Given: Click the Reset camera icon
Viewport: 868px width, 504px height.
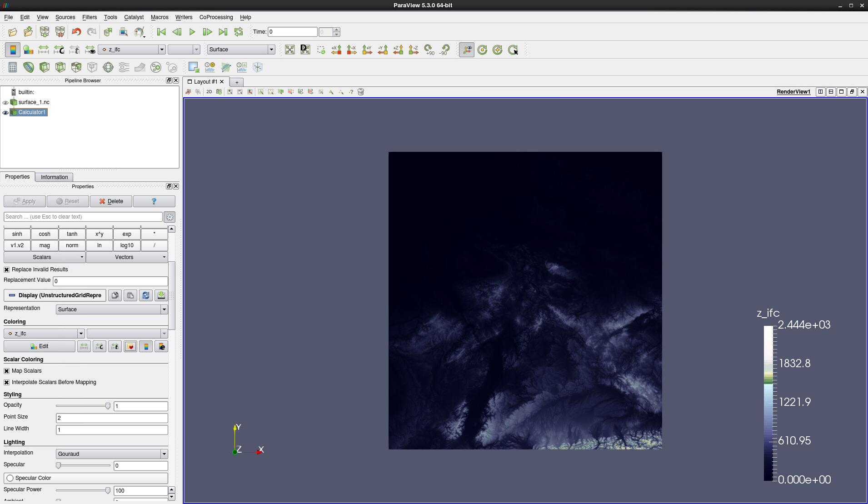Looking at the screenshot, I should tap(290, 50).
